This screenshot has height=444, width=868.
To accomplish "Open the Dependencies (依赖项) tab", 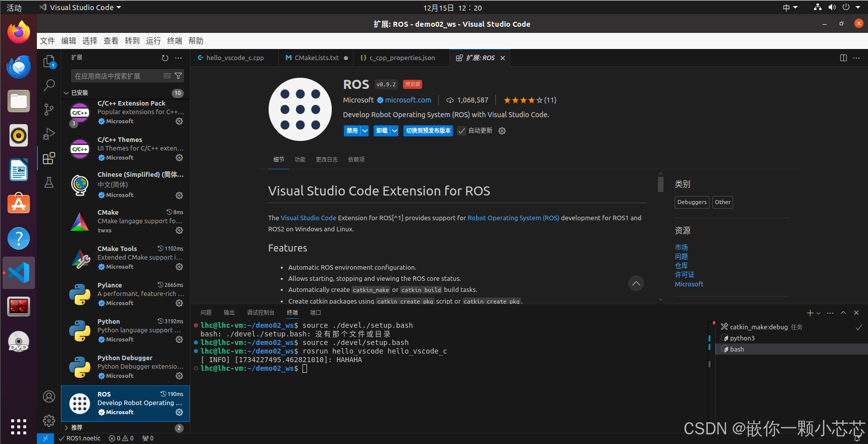I will coord(356,160).
